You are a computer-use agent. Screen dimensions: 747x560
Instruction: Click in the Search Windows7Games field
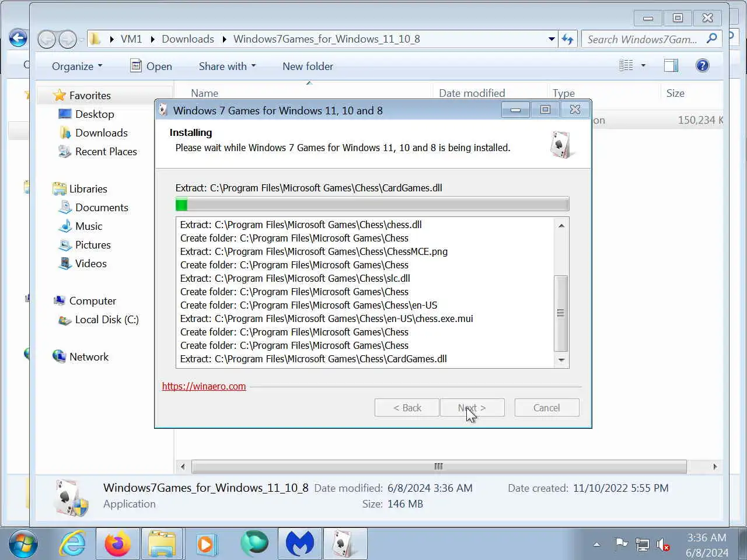tap(642, 39)
